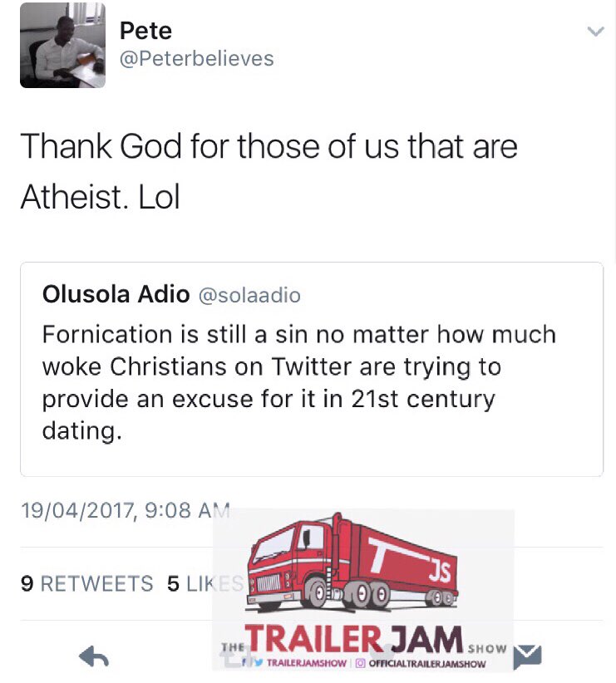Click the red truck logo

click(x=352, y=563)
